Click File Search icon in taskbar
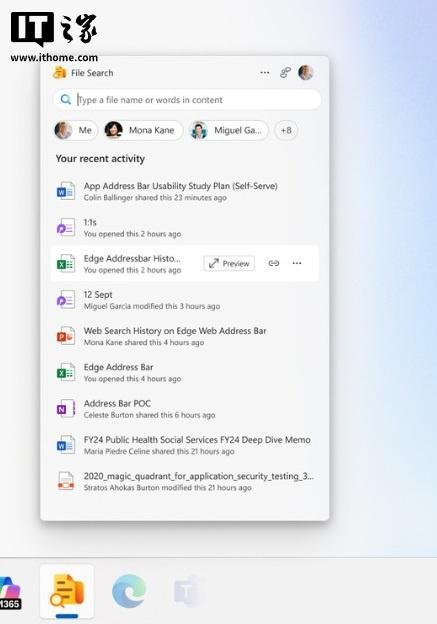 (67, 591)
